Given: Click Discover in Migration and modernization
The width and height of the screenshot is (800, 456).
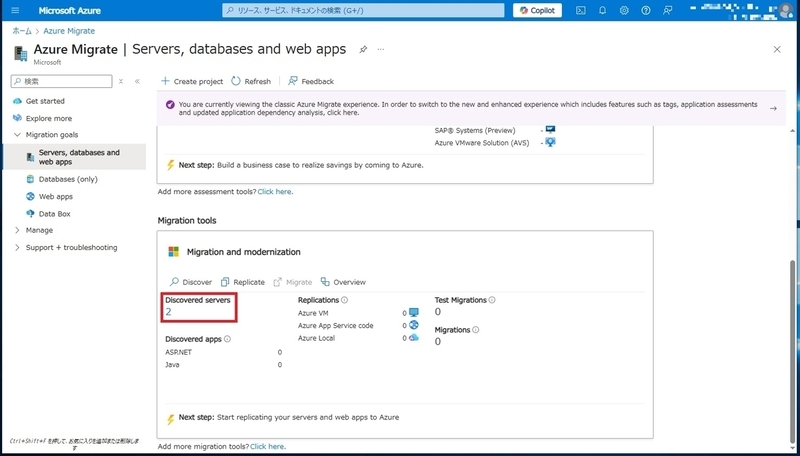Looking at the screenshot, I should [x=191, y=282].
